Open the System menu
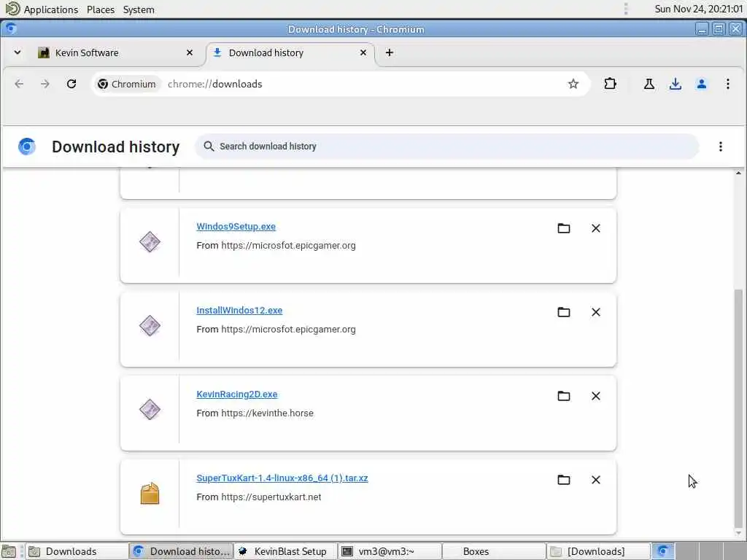Image resolution: width=747 pixels, height=560 pixels. (x=139, y=9)
